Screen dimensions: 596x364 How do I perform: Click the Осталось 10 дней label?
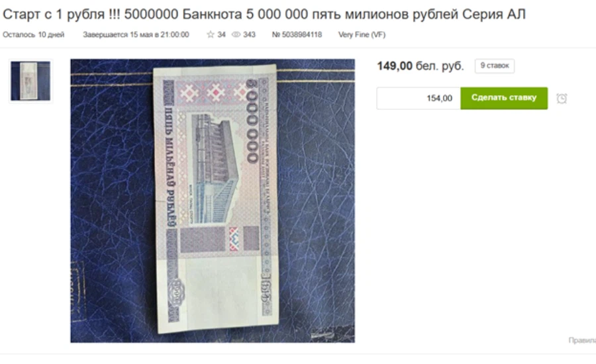click(x=34, y=34)
